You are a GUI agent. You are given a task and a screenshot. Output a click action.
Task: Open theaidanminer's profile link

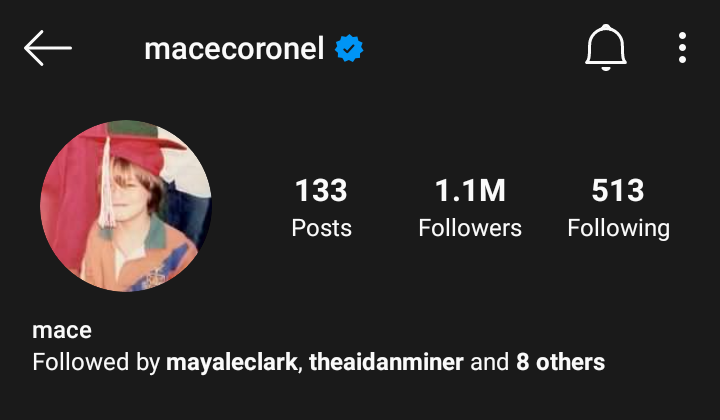tap(386, 362)
